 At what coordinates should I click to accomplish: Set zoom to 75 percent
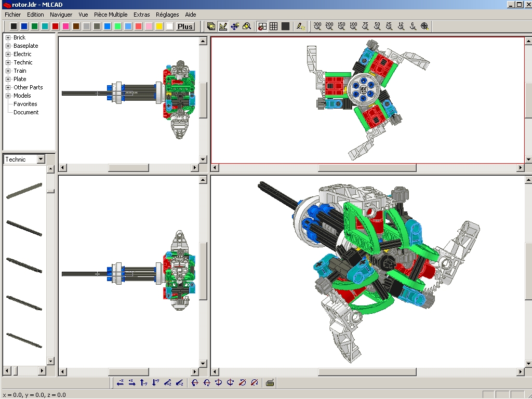(x=365, y=26)
